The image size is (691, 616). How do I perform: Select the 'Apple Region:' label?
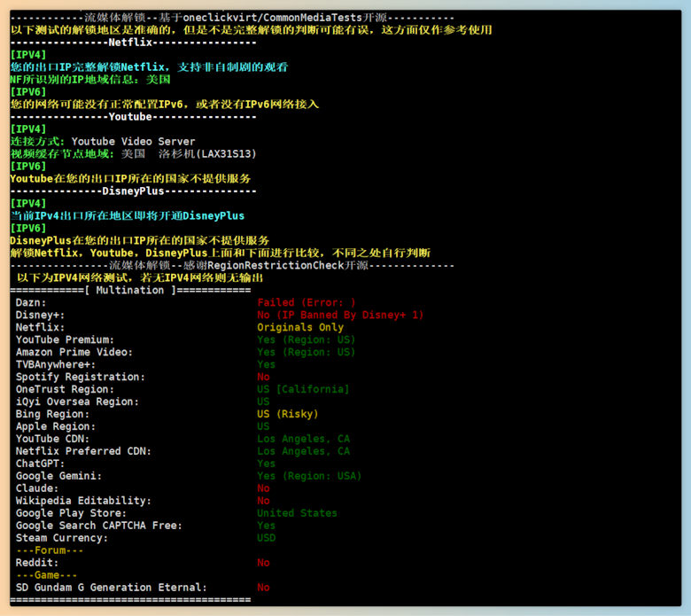point(56,426)
